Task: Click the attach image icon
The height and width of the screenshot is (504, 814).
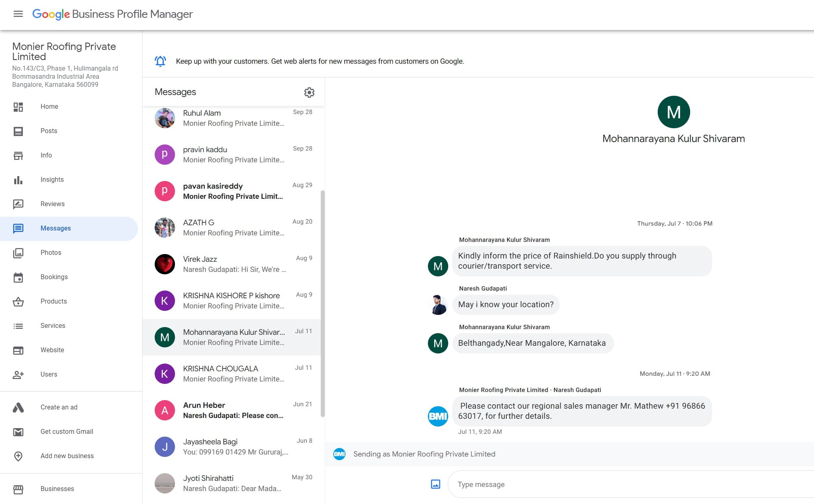Action: point(435,484)
